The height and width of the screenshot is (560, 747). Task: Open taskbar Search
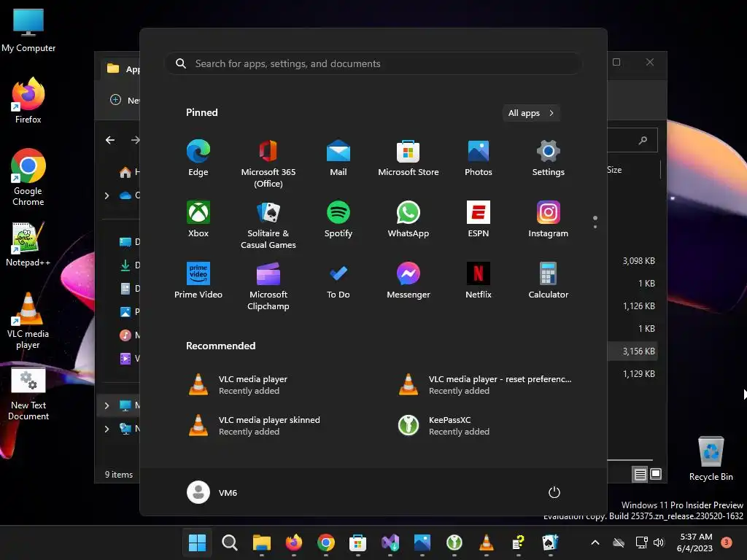point(230,542)
